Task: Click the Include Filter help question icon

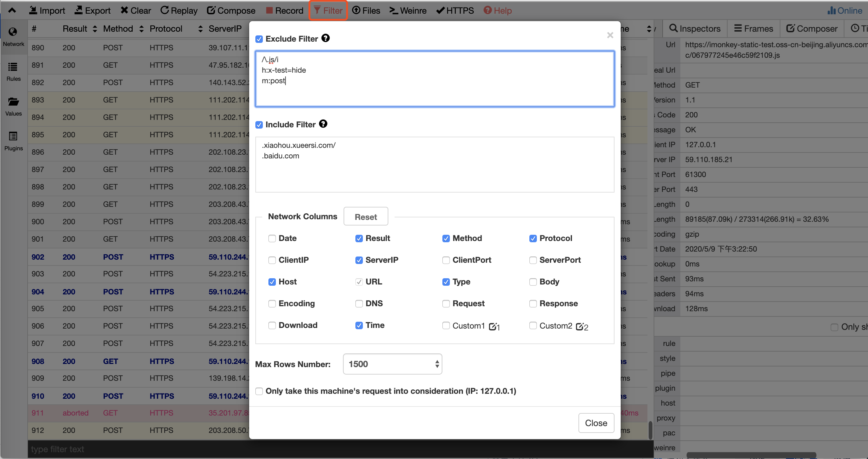Action: pos(323,124)
